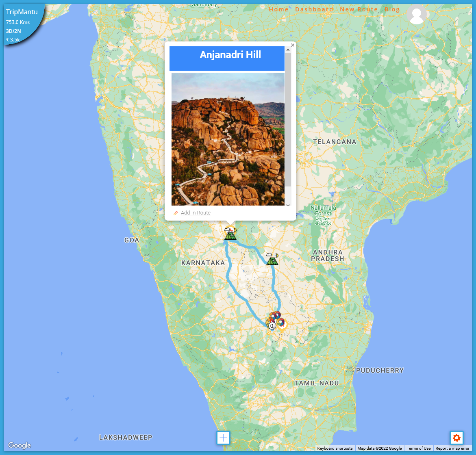Select the camping tent marker under the popup
This screenshot has width=476, height=455.
point(230,233)
